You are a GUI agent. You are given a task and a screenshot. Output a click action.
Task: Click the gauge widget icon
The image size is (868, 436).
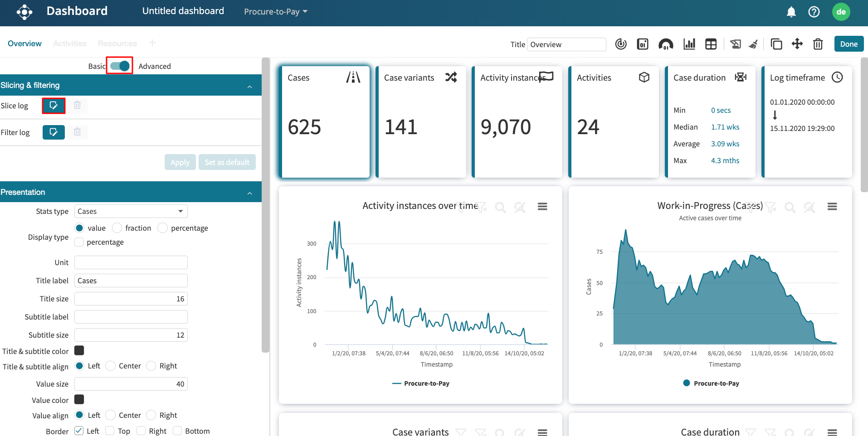click(665, 44)
